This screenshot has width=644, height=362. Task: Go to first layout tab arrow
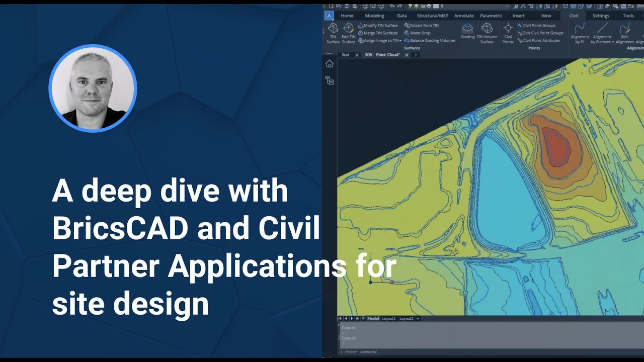(340, 318)
